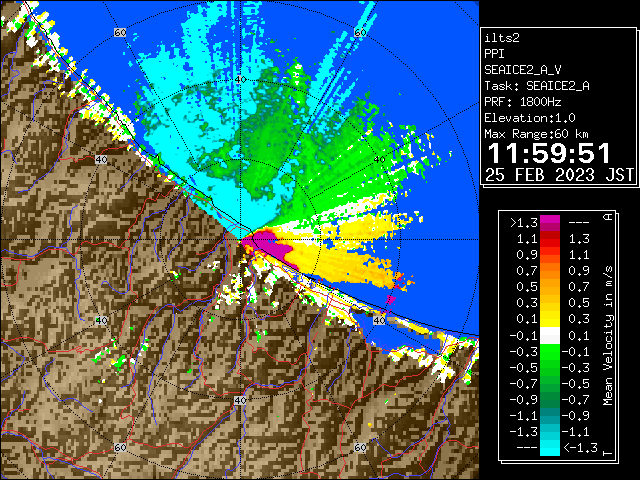
Task: Click the 'ilts2' site name text
Action: click(x=502, y=38)
